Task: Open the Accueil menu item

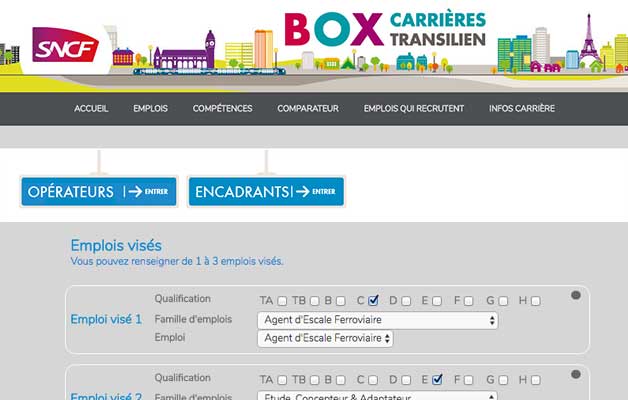Action: pyautogui.click(x=91, y=109)
